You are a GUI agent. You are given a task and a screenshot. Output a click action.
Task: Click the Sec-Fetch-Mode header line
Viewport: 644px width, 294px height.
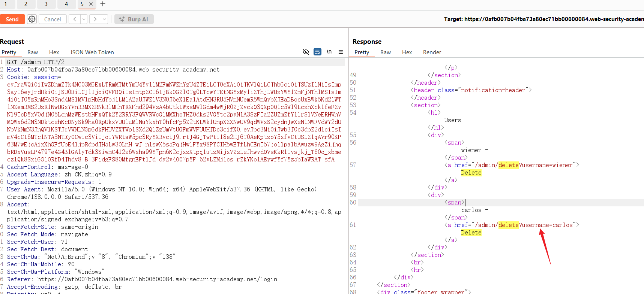tap(47, 234)
